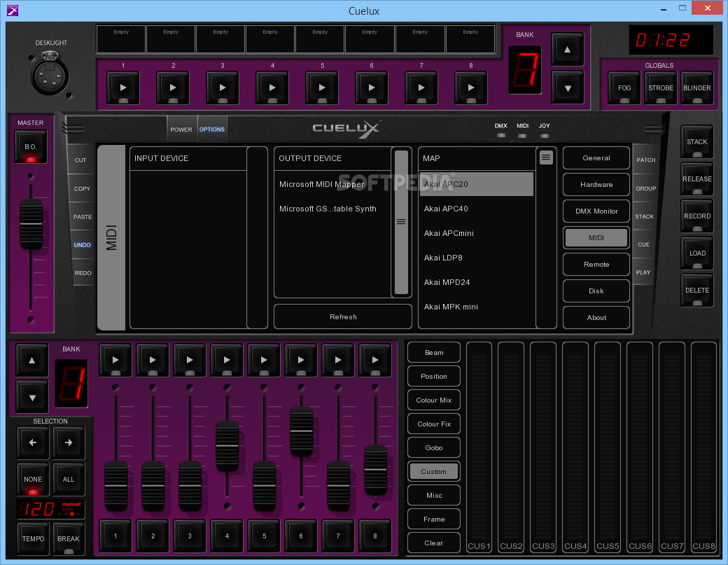Start the top cue list 8 play button
728x565 pixels.
click(471, 88)
